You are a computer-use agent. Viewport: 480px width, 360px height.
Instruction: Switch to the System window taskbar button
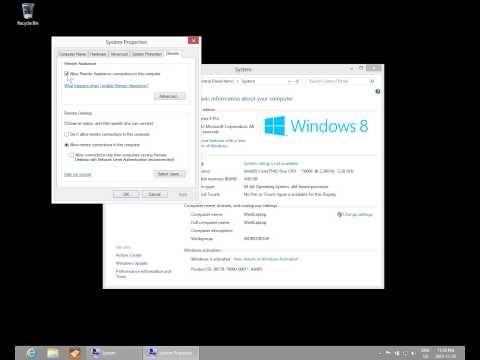[114, 353]
